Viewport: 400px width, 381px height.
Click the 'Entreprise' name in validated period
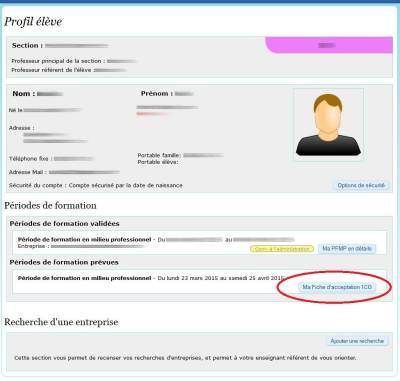coord(97,246)
